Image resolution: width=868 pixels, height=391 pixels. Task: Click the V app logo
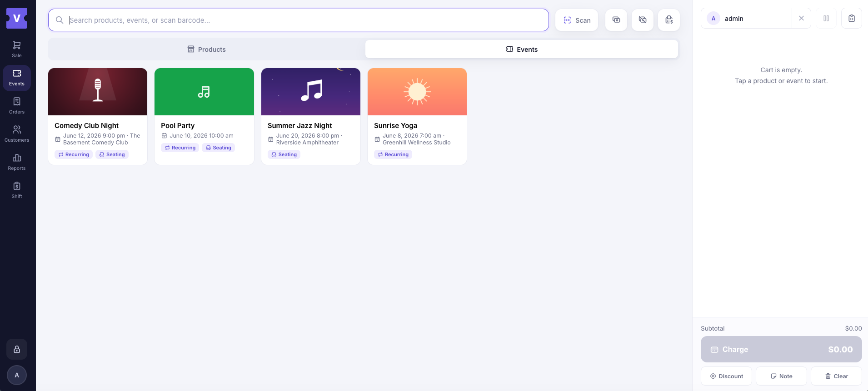pyautogui.click(x=17, y=18)
